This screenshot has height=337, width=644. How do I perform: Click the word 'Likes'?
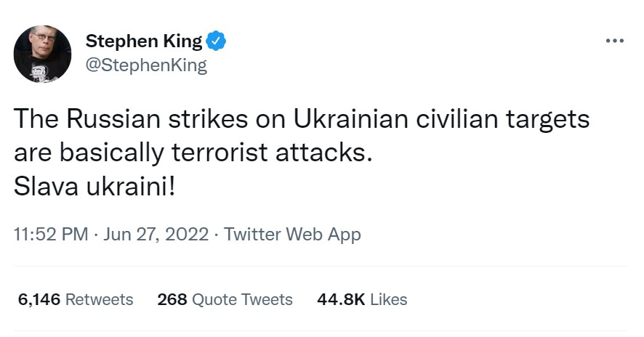pos(389,299)
